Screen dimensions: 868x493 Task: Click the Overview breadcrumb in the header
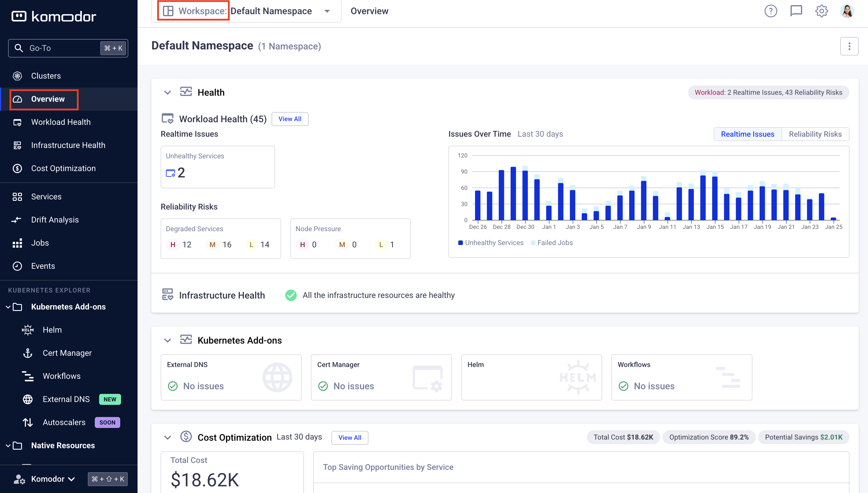(x=369, y=11)
